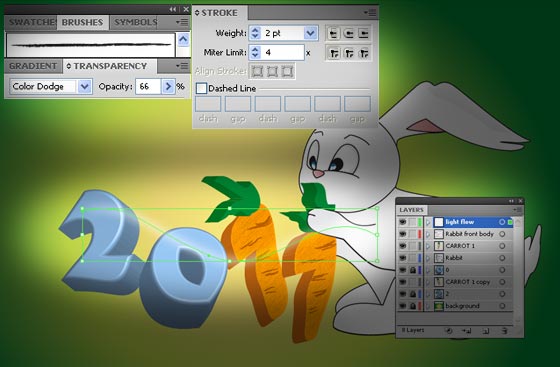Unlock the layer named 2

[x=412, y=294]
